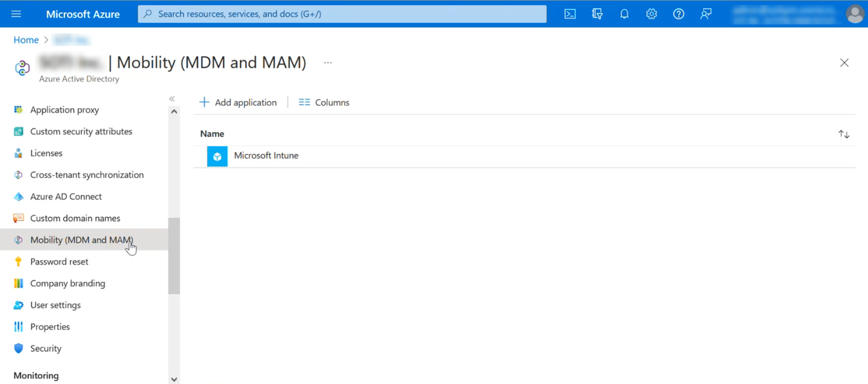
Task: Open the notifications bell
Action: [624, 14]
